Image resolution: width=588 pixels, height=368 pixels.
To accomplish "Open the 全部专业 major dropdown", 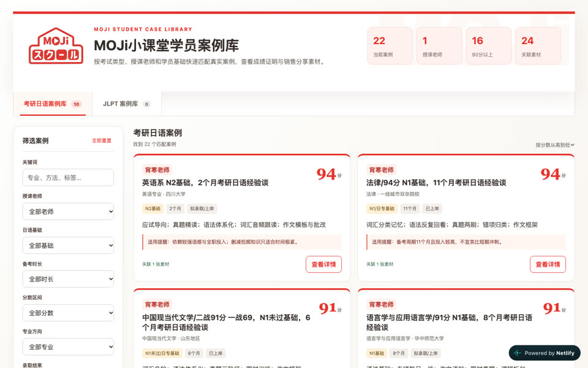I will pos(68,347).
